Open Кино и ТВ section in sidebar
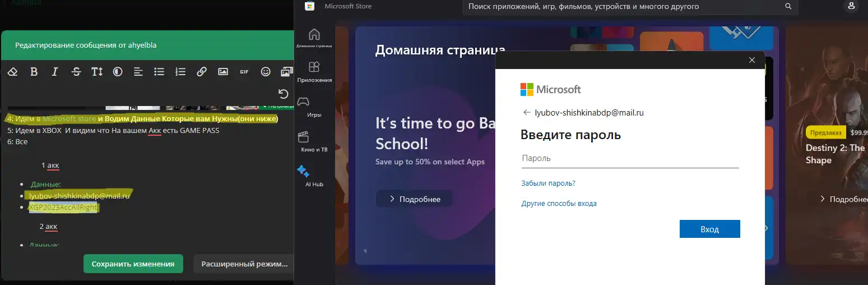Screen dimensions: 868x285 click(x=314, y=142)
